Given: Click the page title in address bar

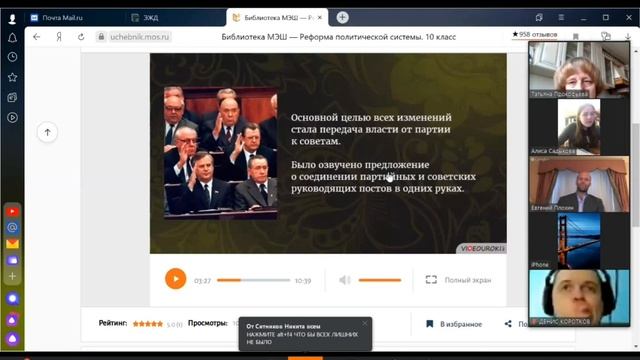Looking at the screenshot, I should (x=339, y=37).
